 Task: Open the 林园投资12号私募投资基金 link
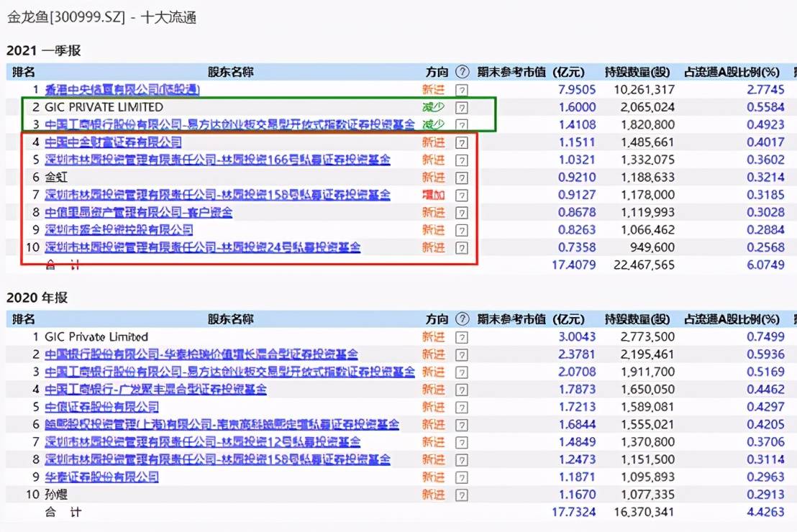[202, 442]
